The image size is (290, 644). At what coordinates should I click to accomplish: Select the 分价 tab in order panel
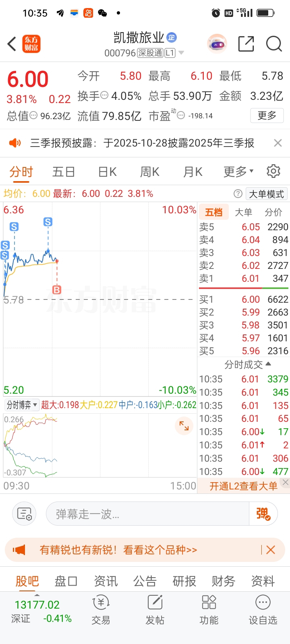[273, 212]
